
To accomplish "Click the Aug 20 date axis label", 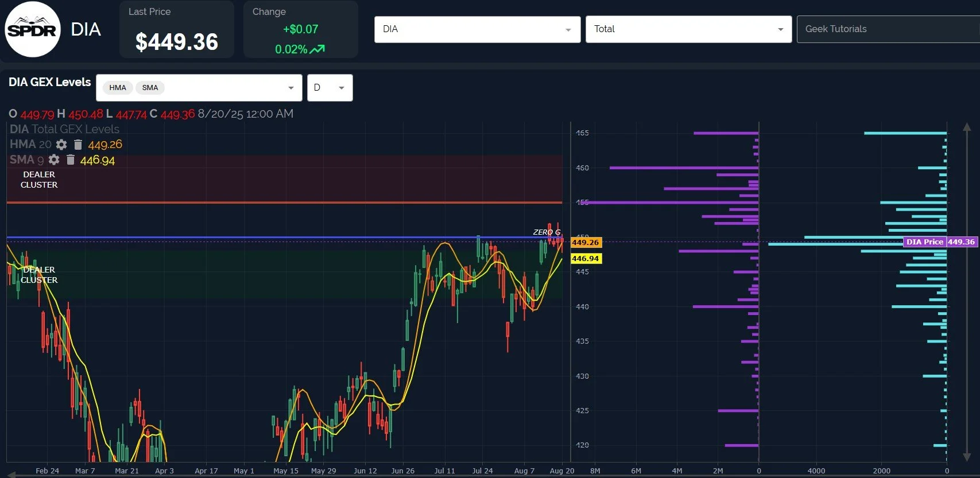I will pyautogui.click(x=561, y=471).
